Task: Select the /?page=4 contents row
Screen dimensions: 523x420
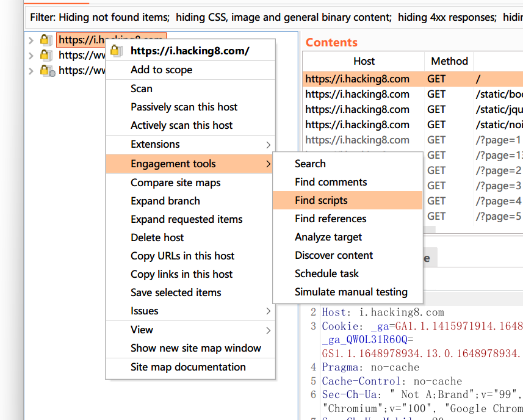Action: click(x=473, y=201)
